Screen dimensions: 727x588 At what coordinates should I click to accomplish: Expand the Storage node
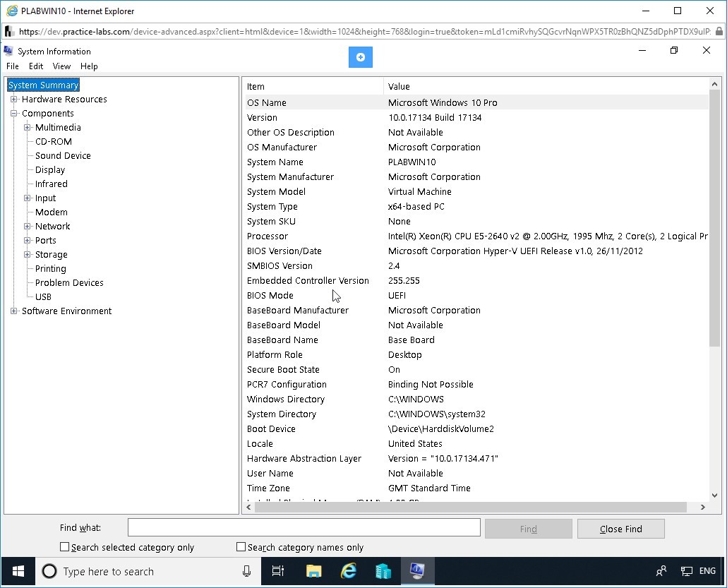tap(28, 255)
